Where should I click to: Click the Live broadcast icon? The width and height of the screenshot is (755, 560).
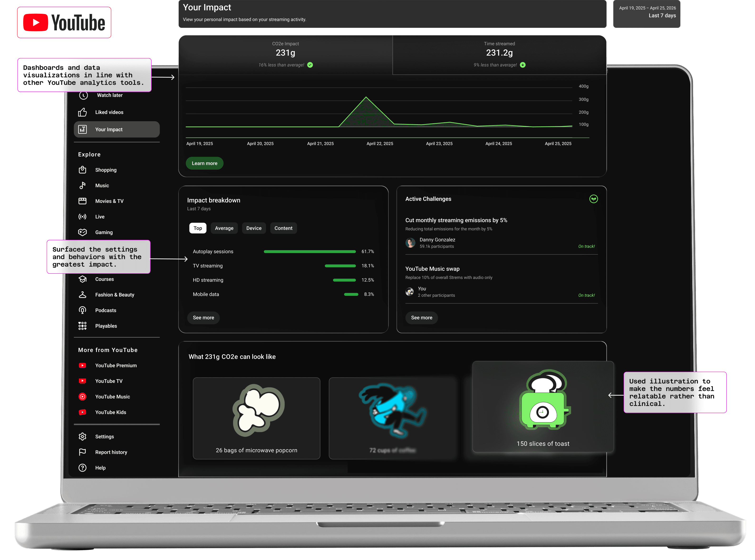pyautogui.click(x=82, y=217)
